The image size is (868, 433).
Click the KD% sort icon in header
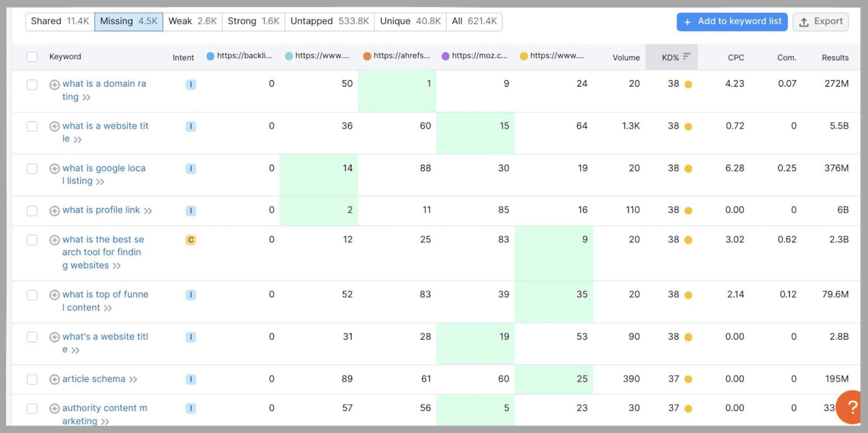pos(686,57)
